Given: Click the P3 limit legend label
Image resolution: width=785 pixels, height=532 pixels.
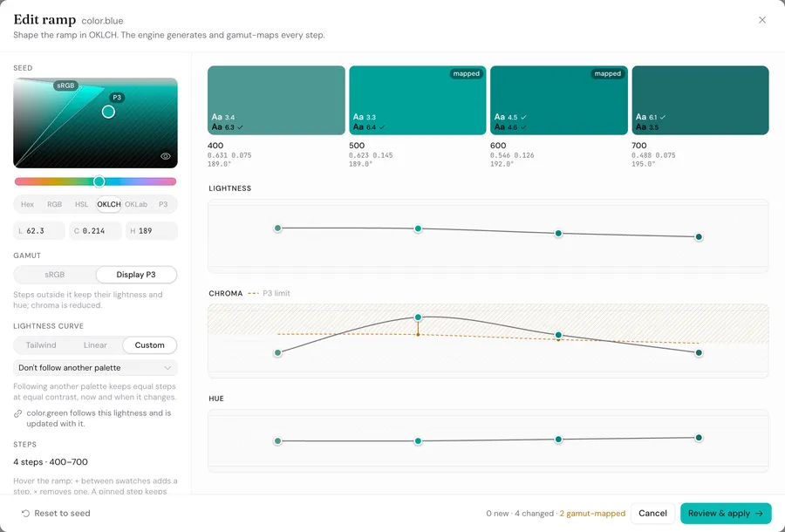Looking at the screenshot, I should pos(276,293).
